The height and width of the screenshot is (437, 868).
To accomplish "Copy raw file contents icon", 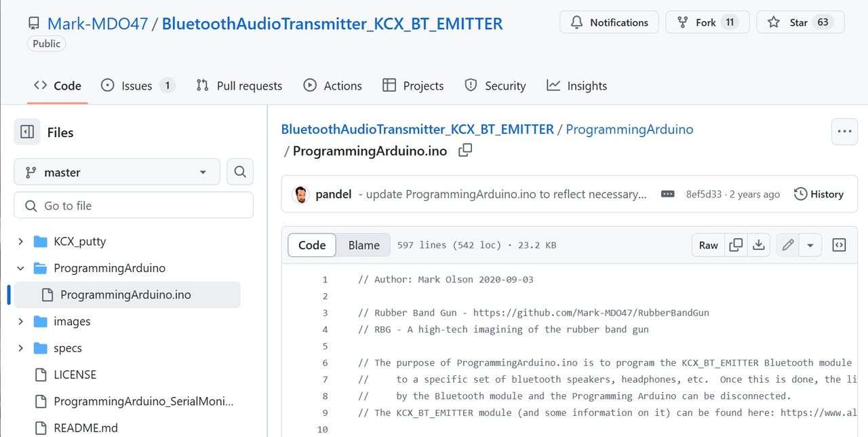I will [736, 245].
